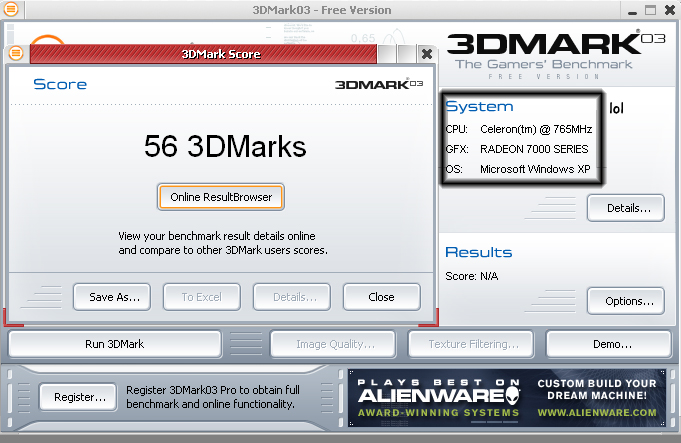
Task: Click Details... in the score dialog
Action: [x=292, y=297]
